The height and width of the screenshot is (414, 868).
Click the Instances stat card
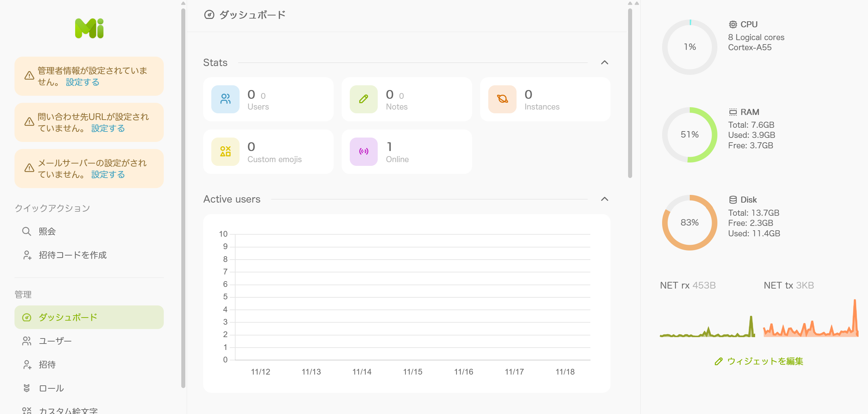pyautogui.click(x=545, y=99)
